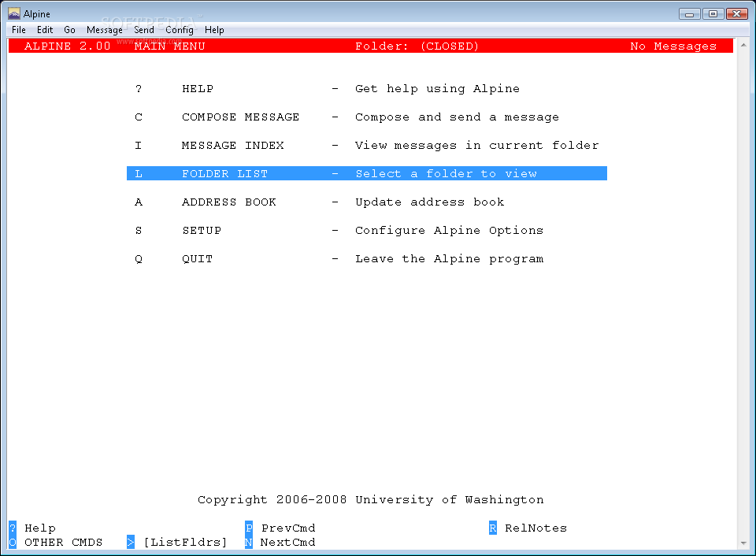Click the > [ListFldrs] command
The width and height of the screenshot is (756, 556).
(x=177, y=543)
